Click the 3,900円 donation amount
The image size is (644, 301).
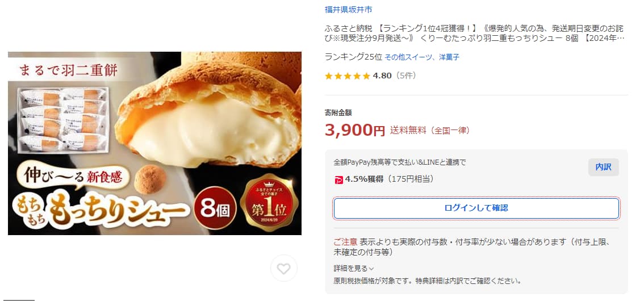[x=355, y=130]
